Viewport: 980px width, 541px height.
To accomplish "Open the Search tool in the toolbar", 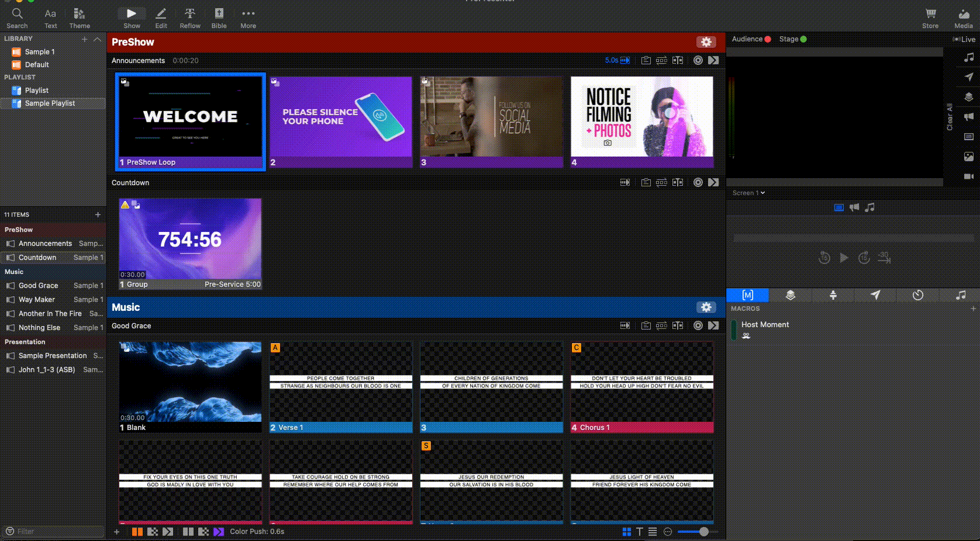I will tap(17, 18).
